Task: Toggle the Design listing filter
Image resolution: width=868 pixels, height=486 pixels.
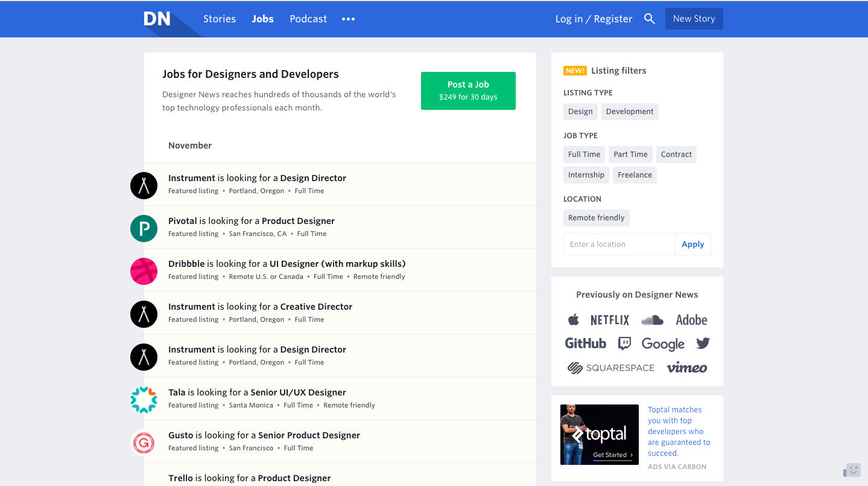Action: click(x=580, y=111)
